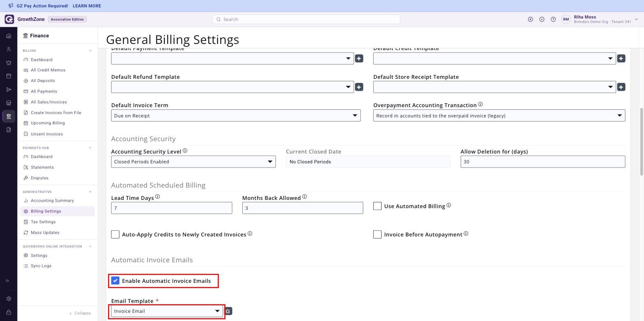
Task: Click the LEARN MORE banner link
Action: [87, 6]
